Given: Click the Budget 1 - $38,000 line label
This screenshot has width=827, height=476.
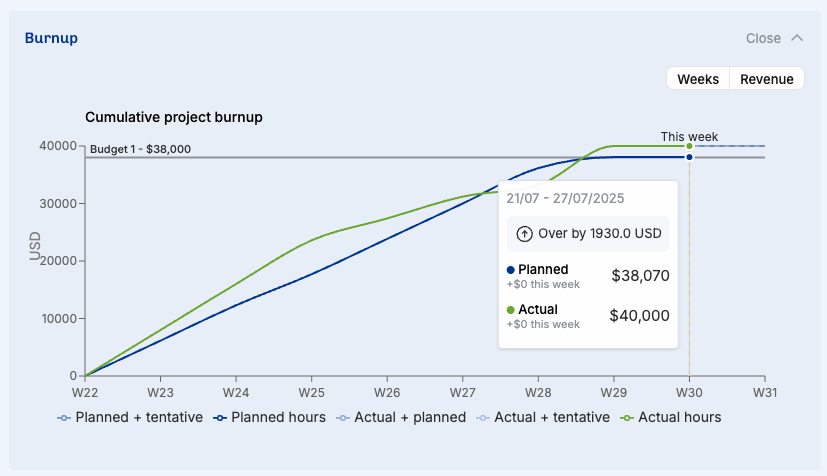Looking at the screenshot, I should [140, 149].
